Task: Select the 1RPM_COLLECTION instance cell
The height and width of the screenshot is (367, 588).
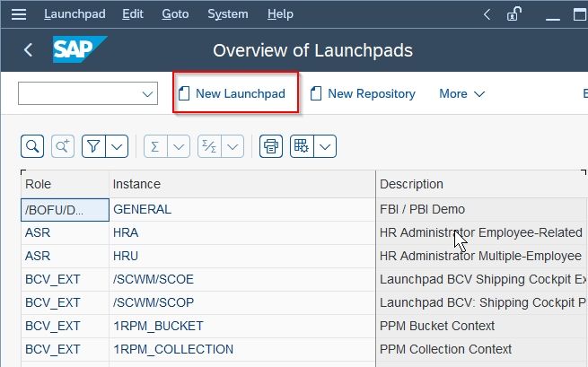Action: [242, 349]
